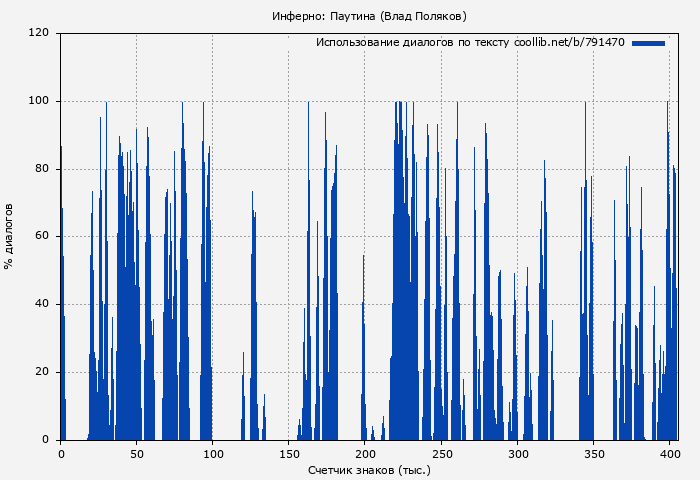Image resolution: width=700 pixels, height=480 pixels.
Task: Click the chart title 'Инферно: Паутина (Влад Поляков)'
Action: 369,16
